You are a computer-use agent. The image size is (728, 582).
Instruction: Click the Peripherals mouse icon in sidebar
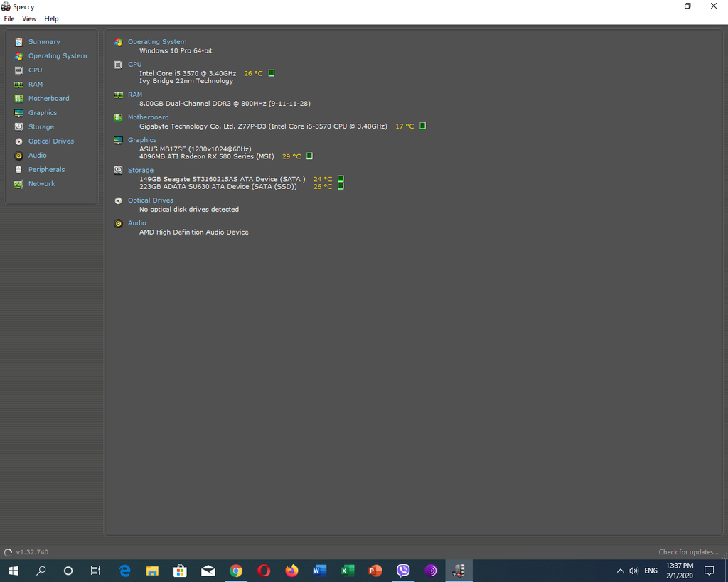18,169
